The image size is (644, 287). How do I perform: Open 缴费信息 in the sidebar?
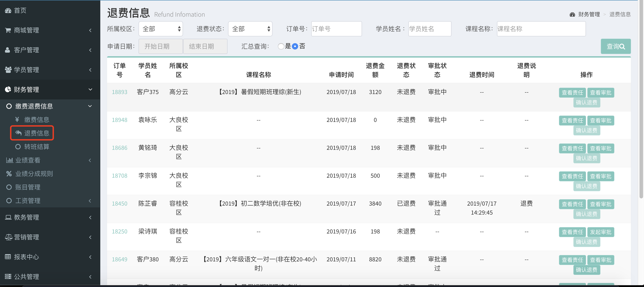point(36,120)
